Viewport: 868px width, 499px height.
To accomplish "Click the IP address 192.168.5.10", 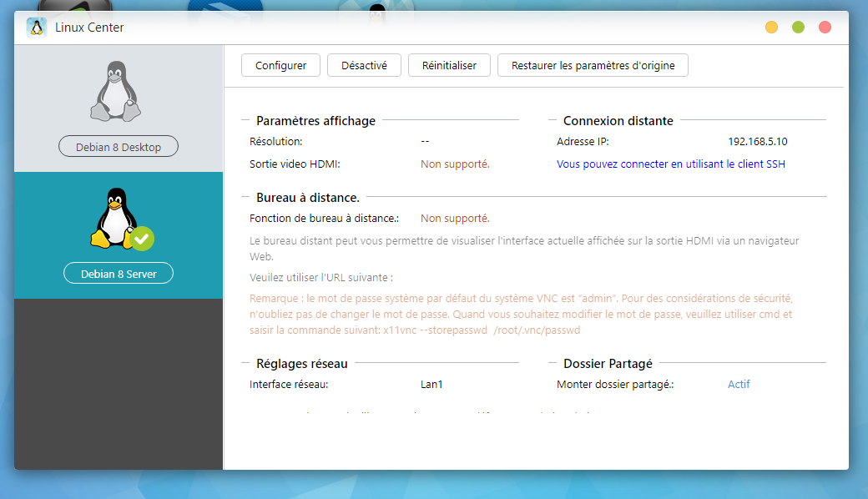I will click(757, 142).
